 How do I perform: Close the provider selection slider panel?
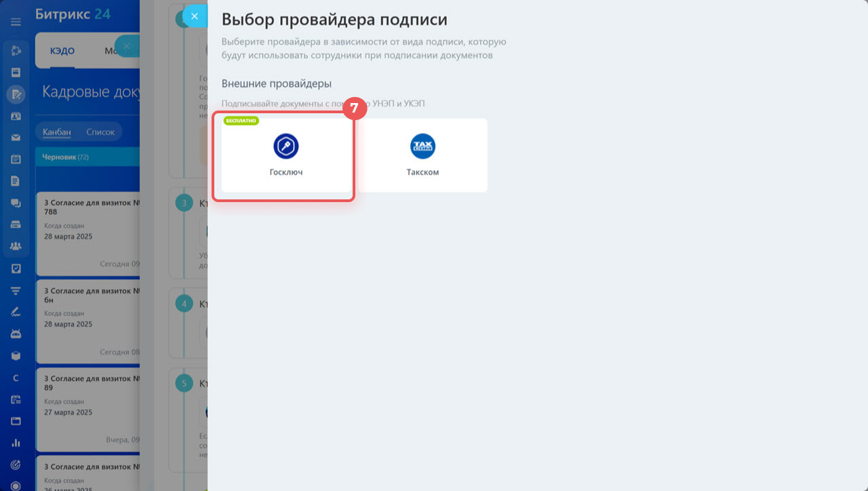coord(195,16)
